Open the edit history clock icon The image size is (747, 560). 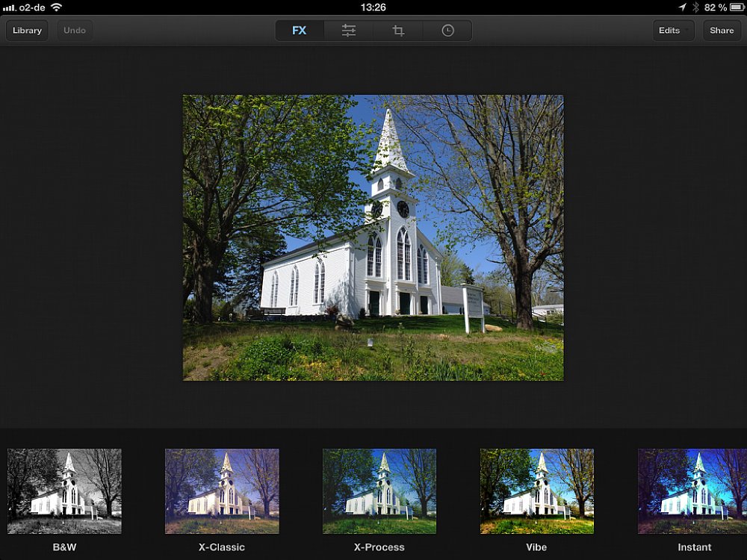(x=447, y=31)
